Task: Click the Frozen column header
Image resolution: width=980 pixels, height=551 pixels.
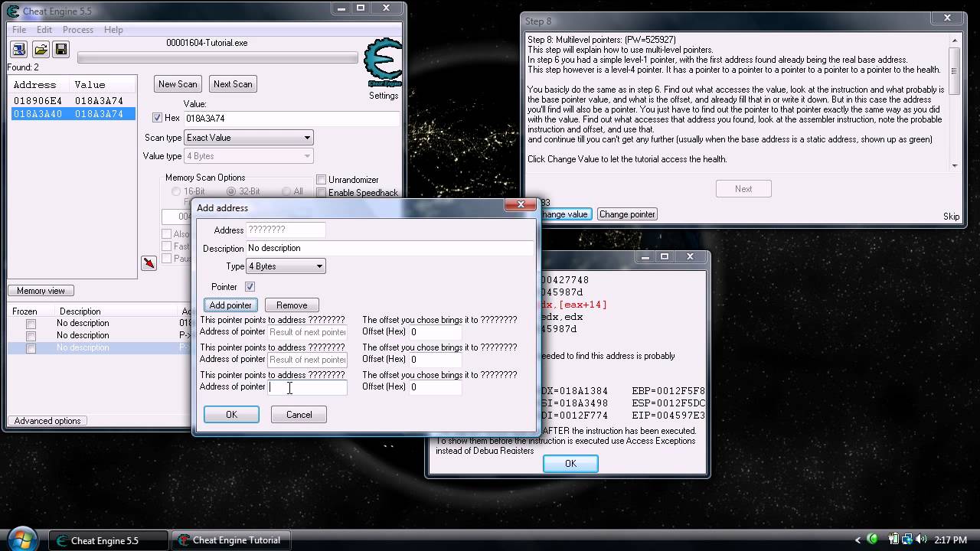Action: coord(24,311)
